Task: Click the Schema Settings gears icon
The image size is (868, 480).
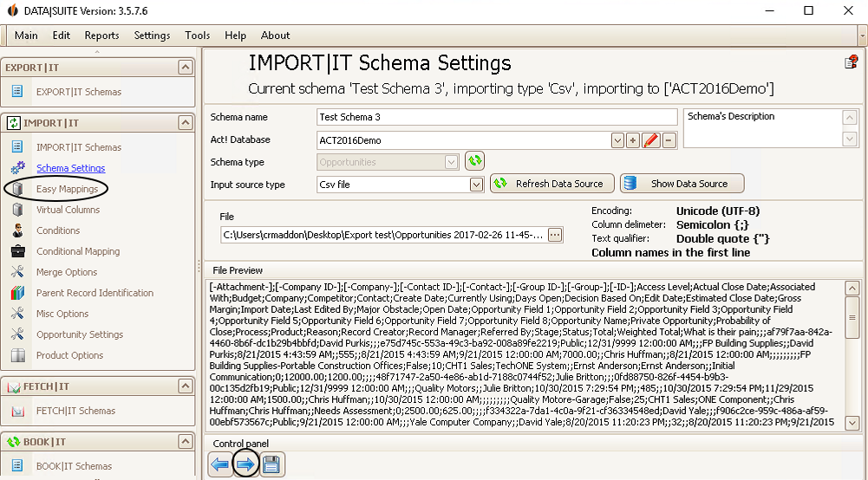Action: pos(17,167)
